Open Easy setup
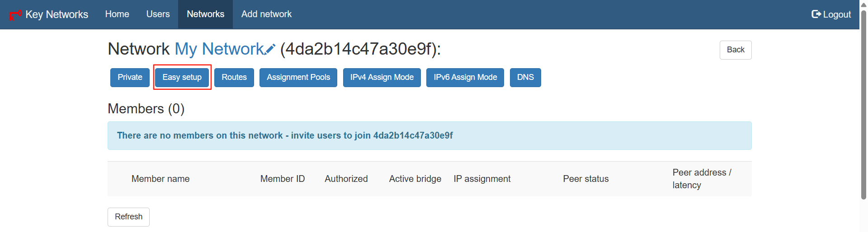 coord(182,77)
